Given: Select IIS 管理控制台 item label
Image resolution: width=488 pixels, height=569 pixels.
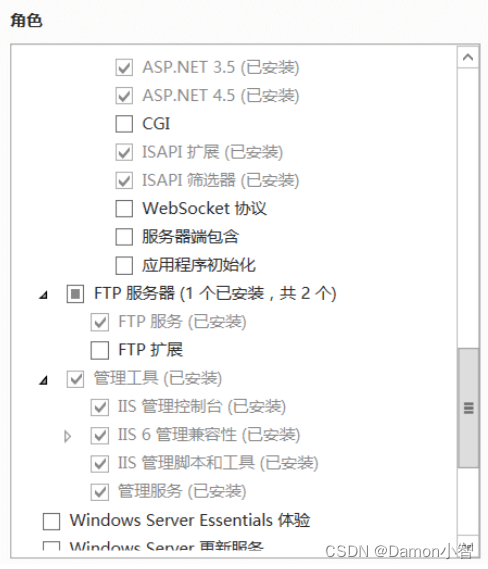Looking at the screenshot, I should 202,407.
